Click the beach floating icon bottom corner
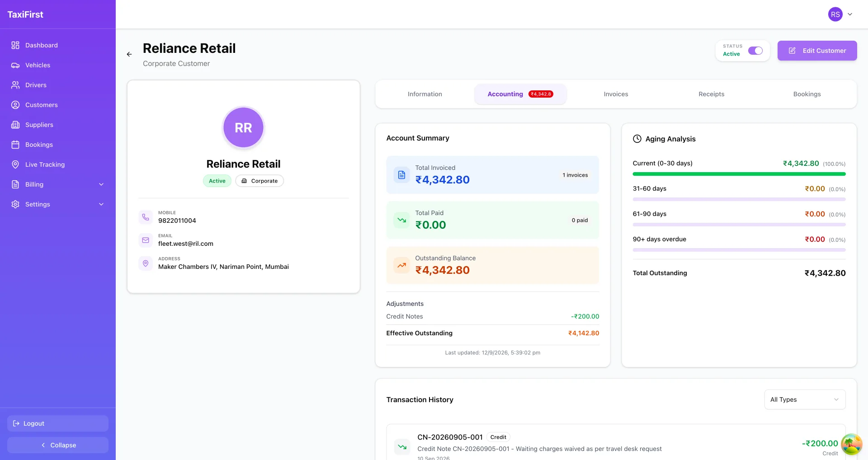The width and height of the screenshot is (868, 460). 851,444
